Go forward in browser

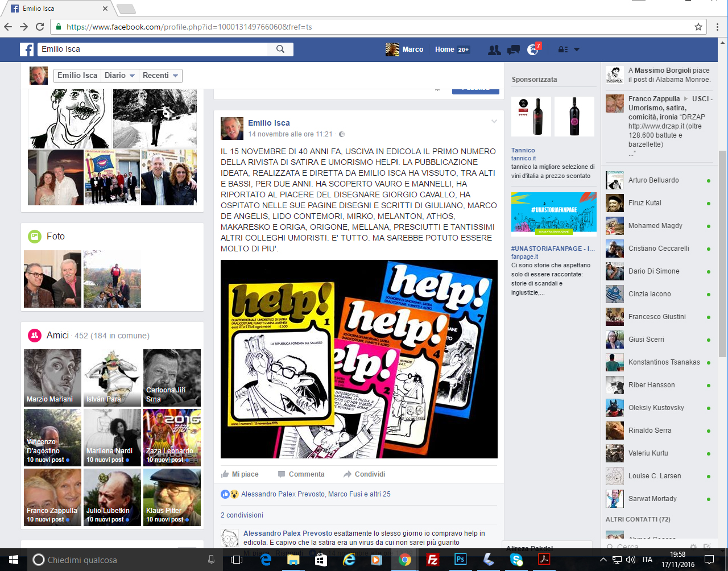coord(24,27)
